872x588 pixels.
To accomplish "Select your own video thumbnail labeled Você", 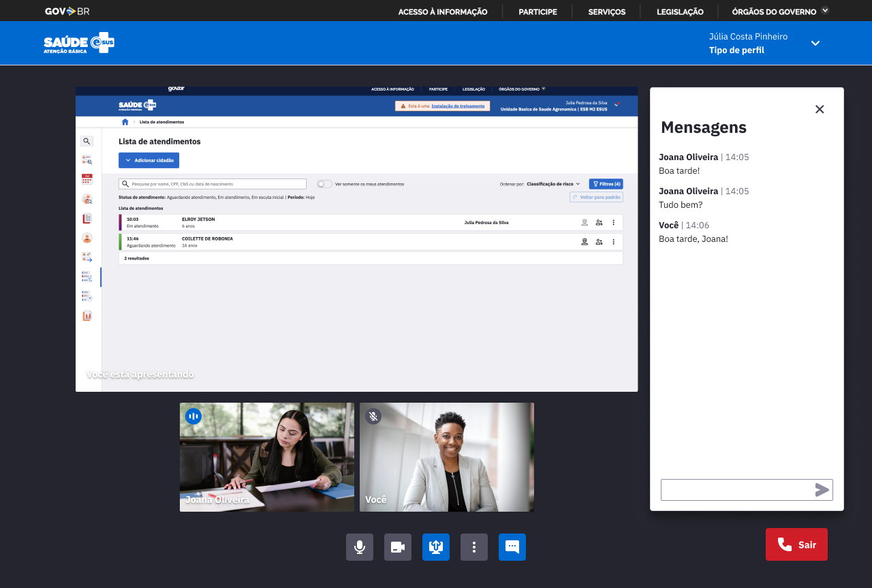I will 447,457.
